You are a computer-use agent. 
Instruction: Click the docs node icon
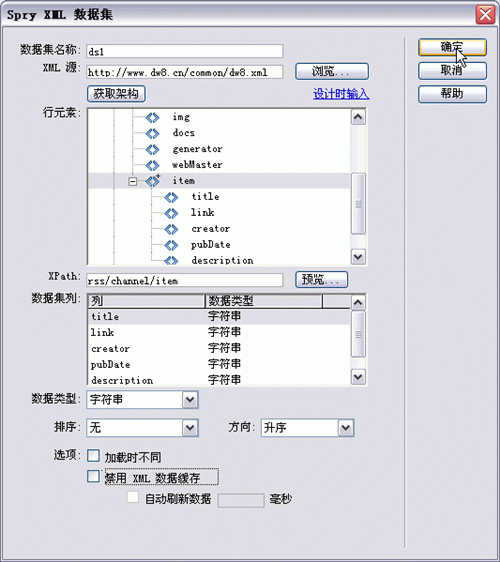click(152, 133)
